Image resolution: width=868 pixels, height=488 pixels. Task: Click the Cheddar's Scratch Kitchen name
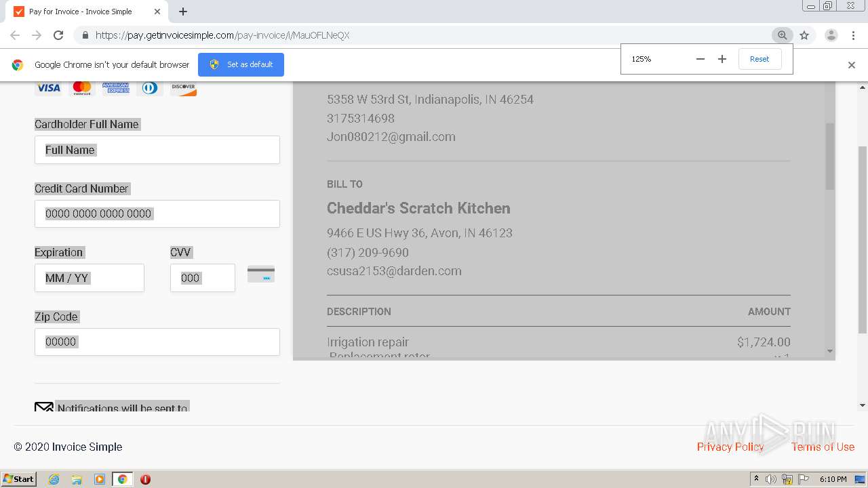pyautogui.click(x=418, y=208)
